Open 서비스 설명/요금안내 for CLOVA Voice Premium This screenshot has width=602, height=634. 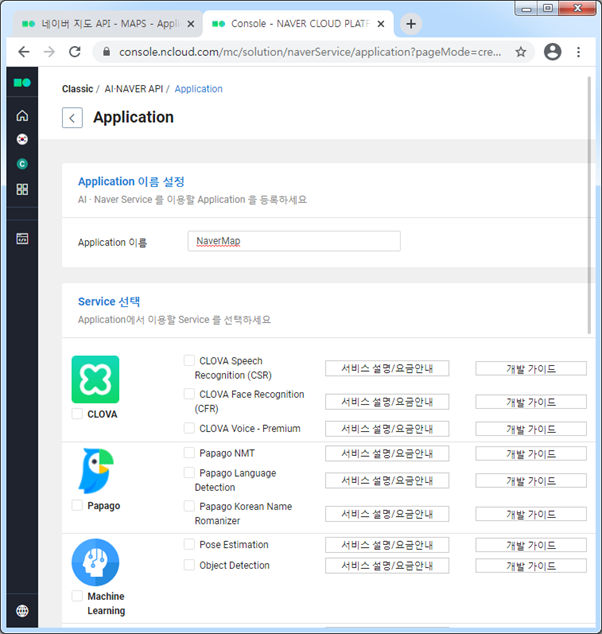coord(387,429)
